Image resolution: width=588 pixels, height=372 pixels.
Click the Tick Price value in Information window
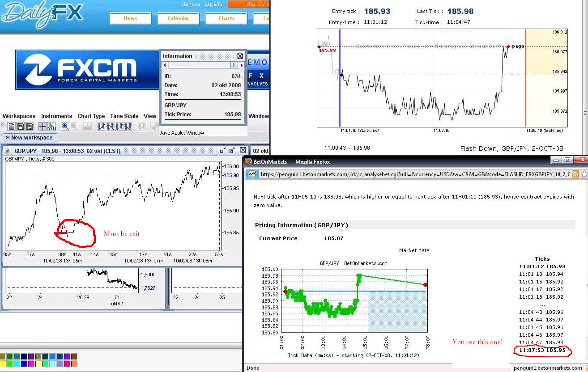232,114
